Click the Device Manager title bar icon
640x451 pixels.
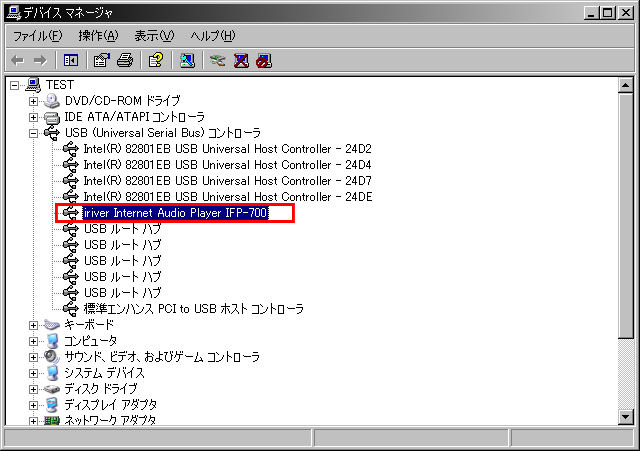13,13
